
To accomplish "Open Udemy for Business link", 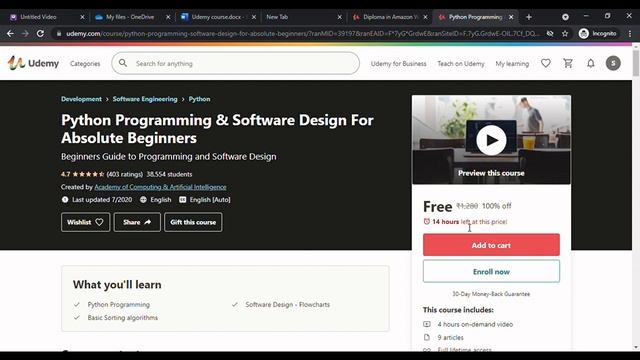I will 398,64.
